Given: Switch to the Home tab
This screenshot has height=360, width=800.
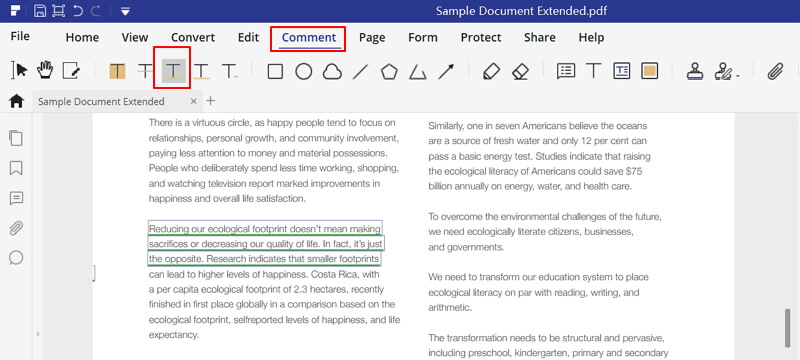Looking at the screenshot, I should (82, 37).
